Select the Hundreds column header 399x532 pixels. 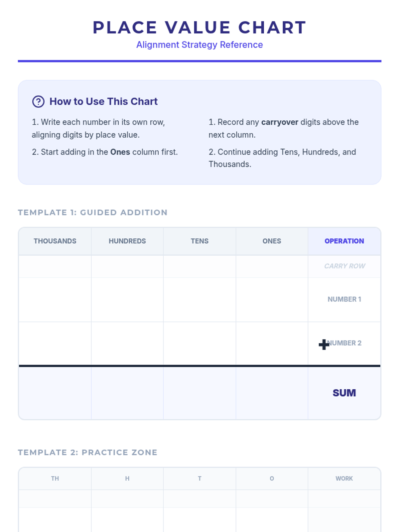pos(127,241)
